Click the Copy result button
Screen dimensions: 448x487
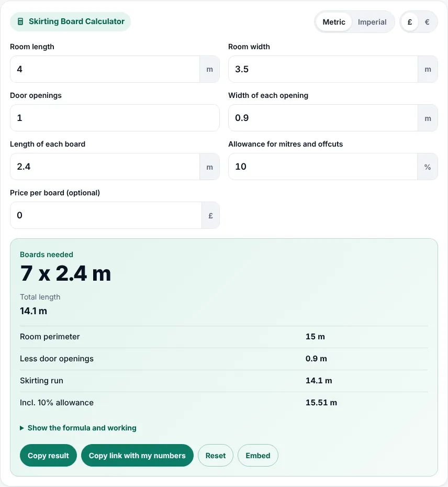click(x=48, y=456)
